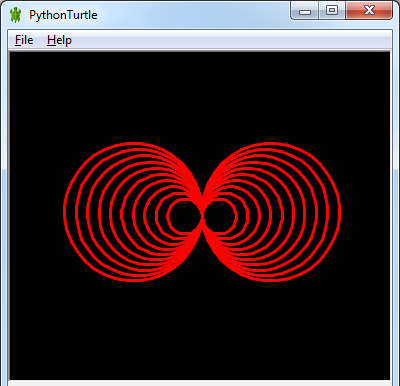The image size is (400, 386).
Task: Click the black canvas below the drawing
Action: coord(200,330)
